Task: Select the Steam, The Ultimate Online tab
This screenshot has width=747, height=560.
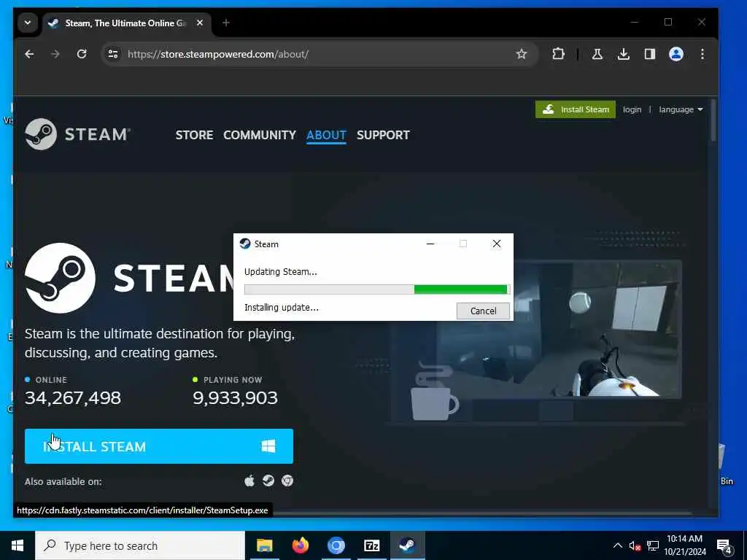Action: (125, 23)
